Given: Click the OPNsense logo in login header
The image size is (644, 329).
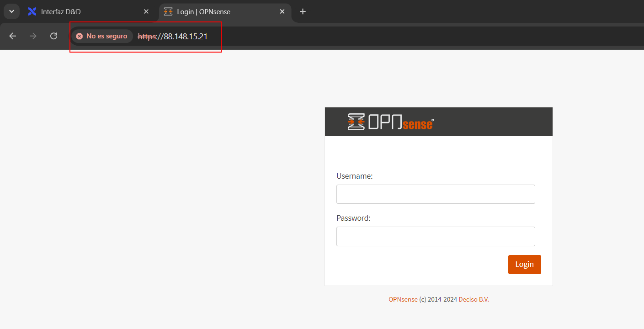Looking at the screenshot, I should tap(390, 122).
